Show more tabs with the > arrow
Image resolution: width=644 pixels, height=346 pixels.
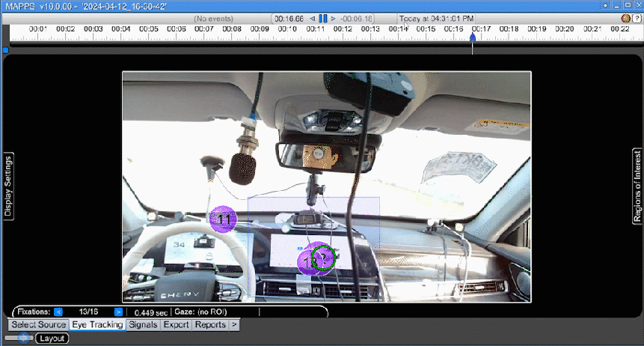pos(234,325)
